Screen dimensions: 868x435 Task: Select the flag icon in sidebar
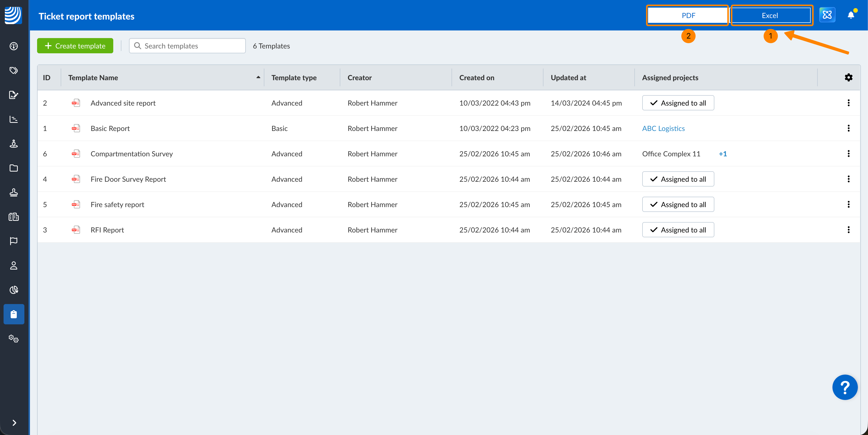(13, 241)
